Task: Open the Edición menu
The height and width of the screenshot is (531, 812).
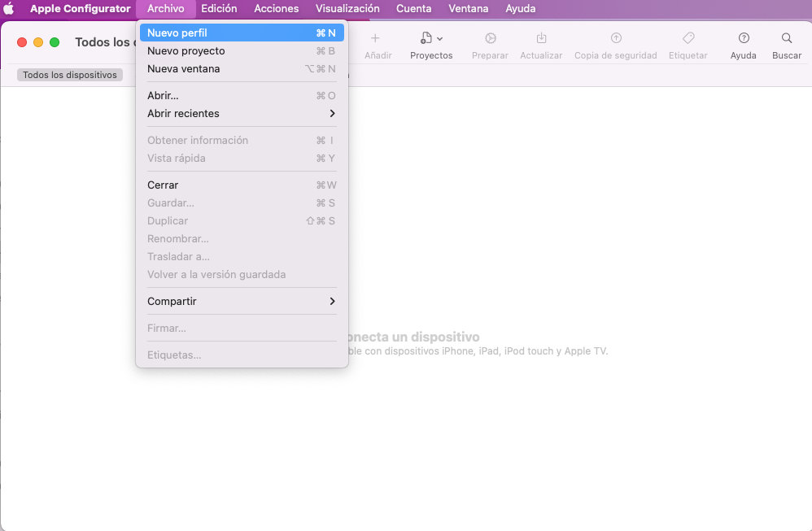Action: point(218,9)
